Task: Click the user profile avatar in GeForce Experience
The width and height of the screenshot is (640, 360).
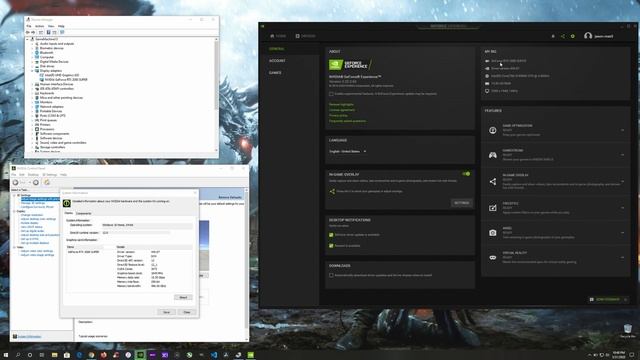Action: [588, 36]
